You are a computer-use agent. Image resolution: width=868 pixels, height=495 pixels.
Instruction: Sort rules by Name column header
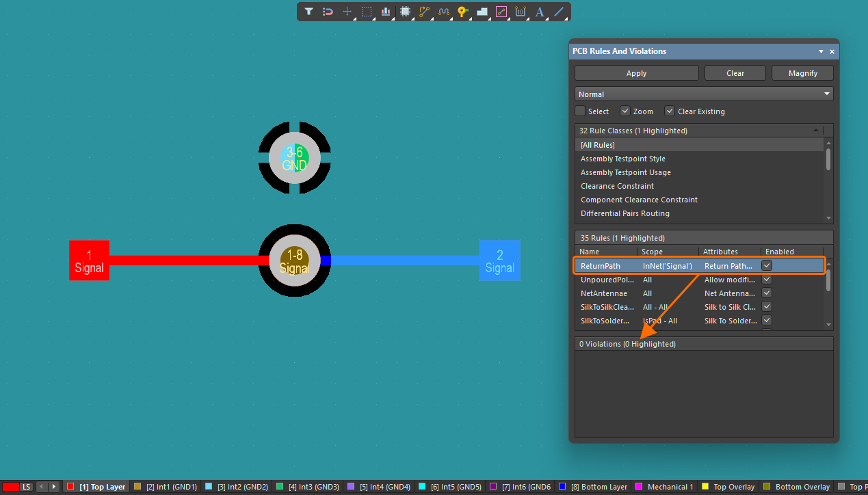coord(606,252)
